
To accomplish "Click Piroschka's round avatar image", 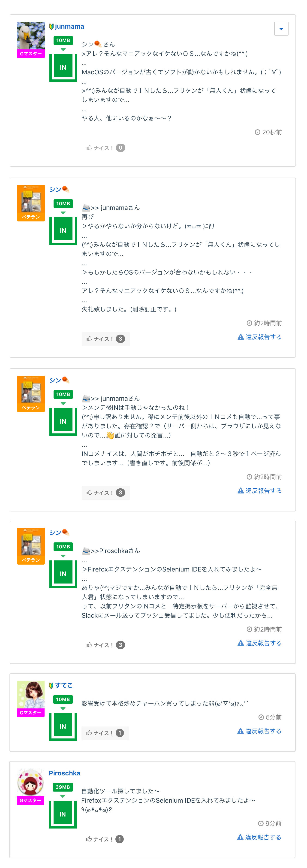I will coord(30,782).
